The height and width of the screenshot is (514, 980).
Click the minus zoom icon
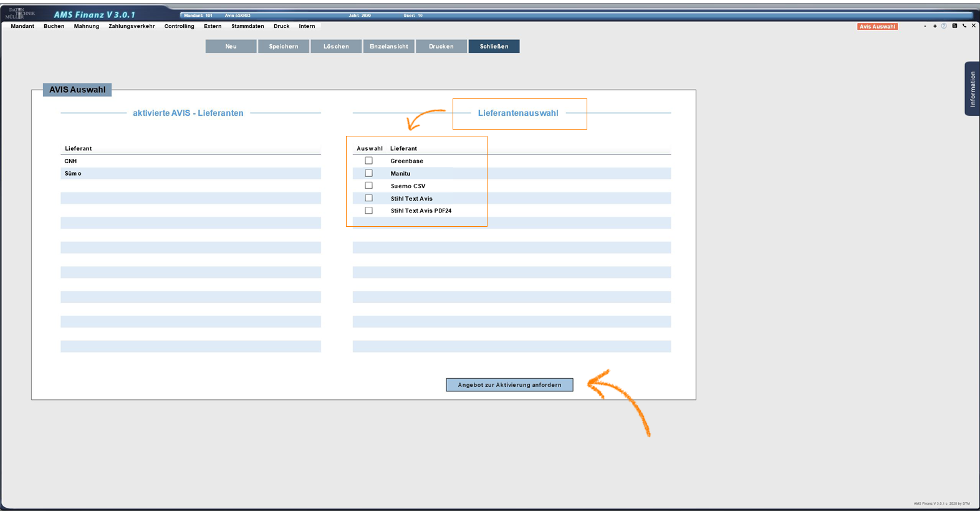pos(925,26)
